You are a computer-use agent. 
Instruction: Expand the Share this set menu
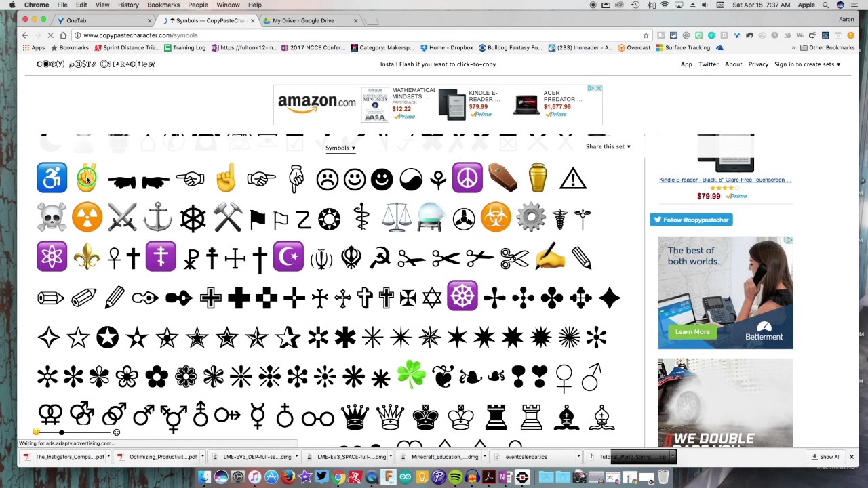607,146
